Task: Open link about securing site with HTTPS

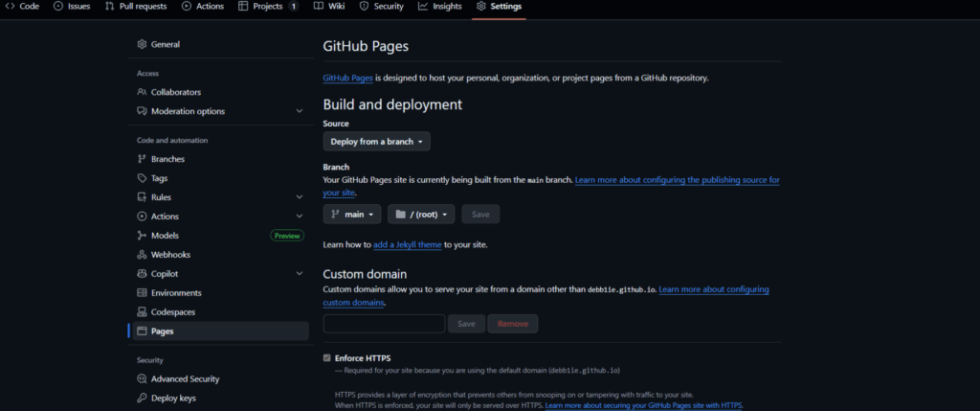Action: tap(644, 405)
